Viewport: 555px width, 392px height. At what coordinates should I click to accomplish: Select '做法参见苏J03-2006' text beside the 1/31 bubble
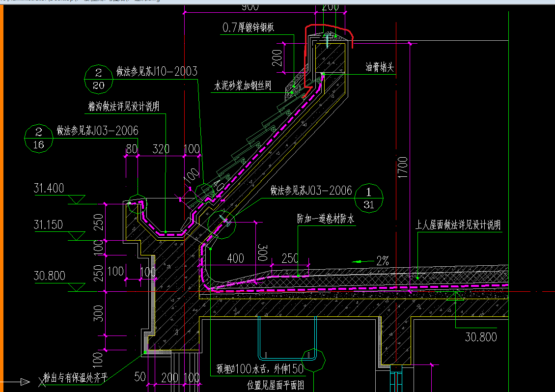click(x=311, y=191)
